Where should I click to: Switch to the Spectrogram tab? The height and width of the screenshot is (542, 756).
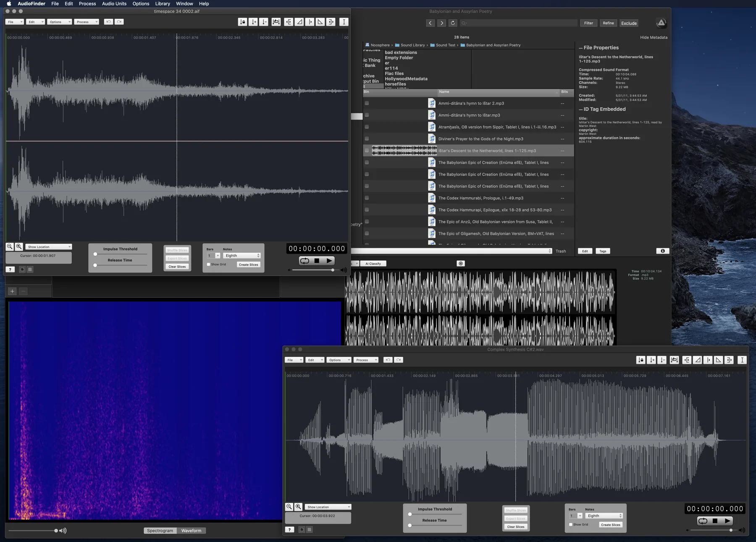click(x=160, y=531)
